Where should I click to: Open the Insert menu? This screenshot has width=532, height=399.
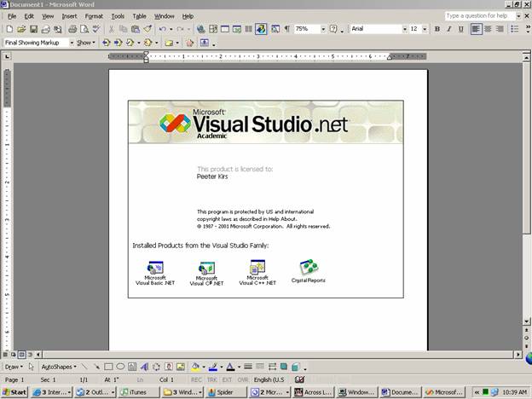click(69, 16)
